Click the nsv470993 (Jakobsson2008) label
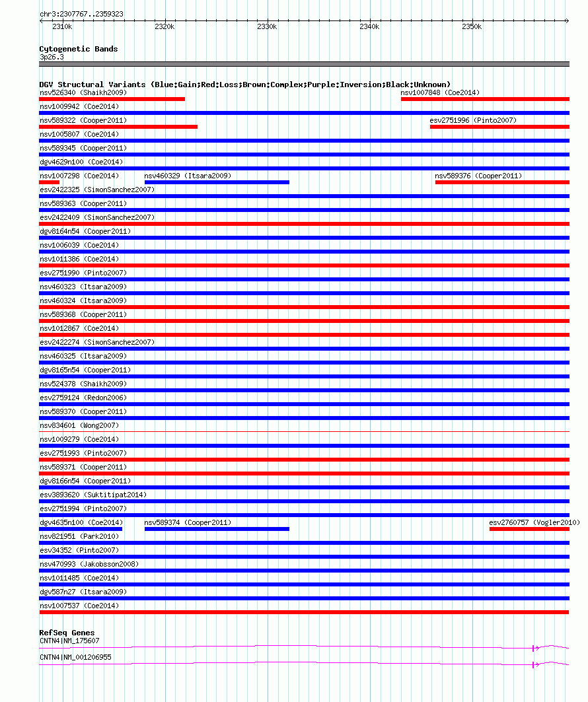The image size is (588, 702). (89, 565)
